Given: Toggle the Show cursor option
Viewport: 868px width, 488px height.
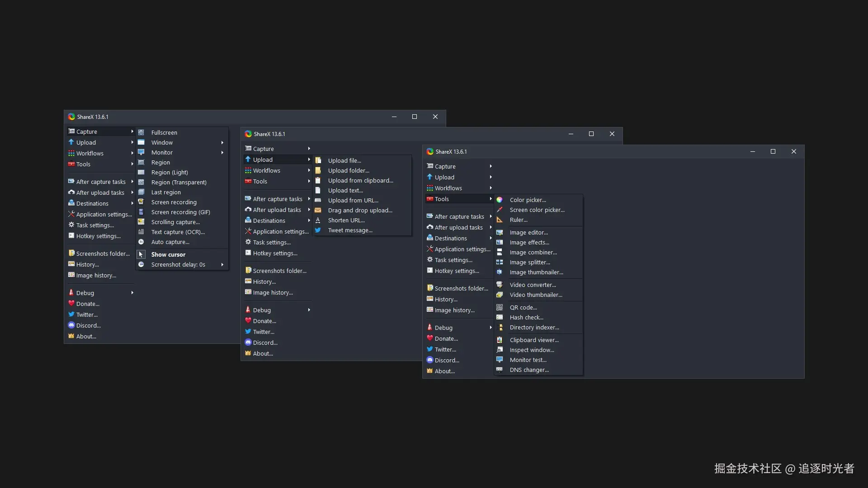Looking at the screenshot, I should (168, 254).
